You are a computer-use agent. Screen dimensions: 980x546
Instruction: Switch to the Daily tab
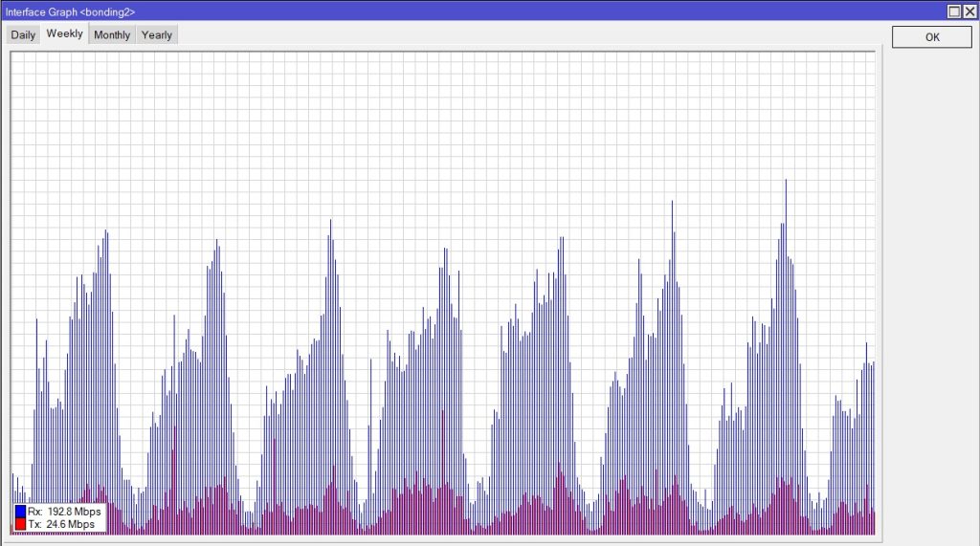pos(23,34)
